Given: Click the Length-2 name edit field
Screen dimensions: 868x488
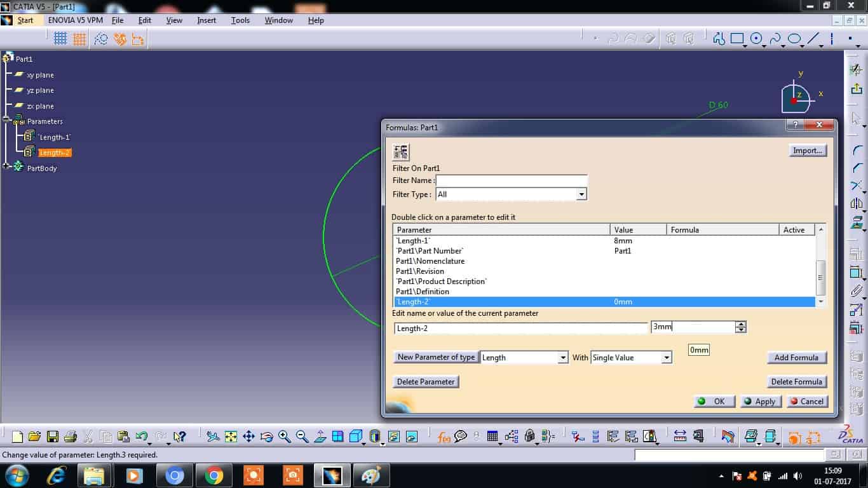Looking at the screenshot, I should (520, 329).
